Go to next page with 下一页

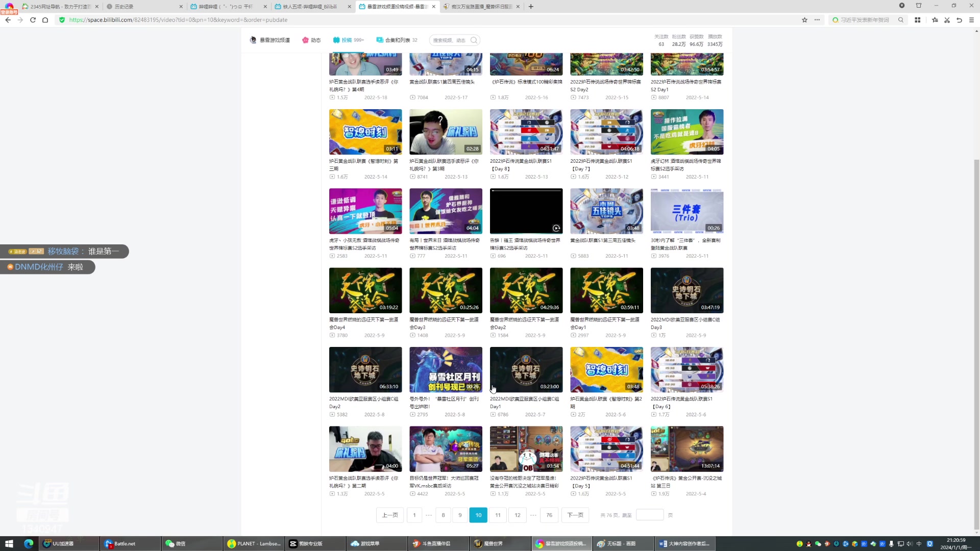pos(575,515)
